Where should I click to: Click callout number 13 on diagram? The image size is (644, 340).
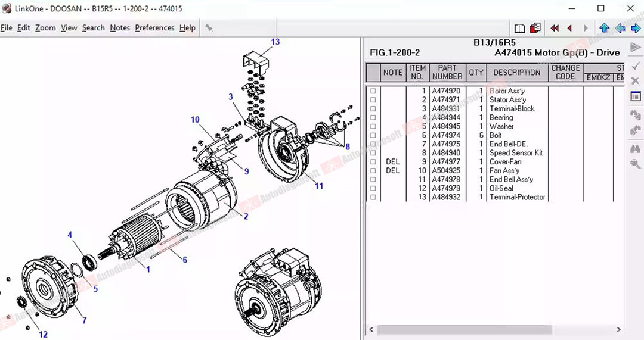(275, 42)
